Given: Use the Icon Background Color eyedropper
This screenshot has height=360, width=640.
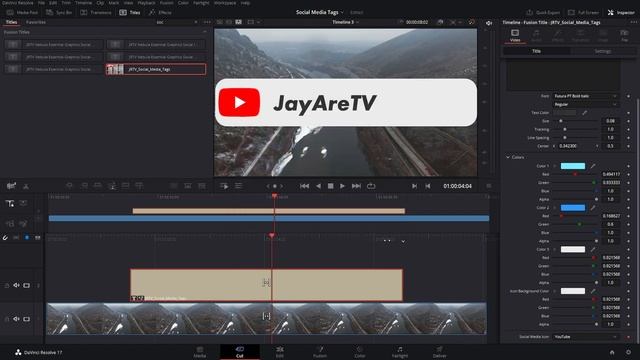Looking at the screenshot, I should (593, 291).
